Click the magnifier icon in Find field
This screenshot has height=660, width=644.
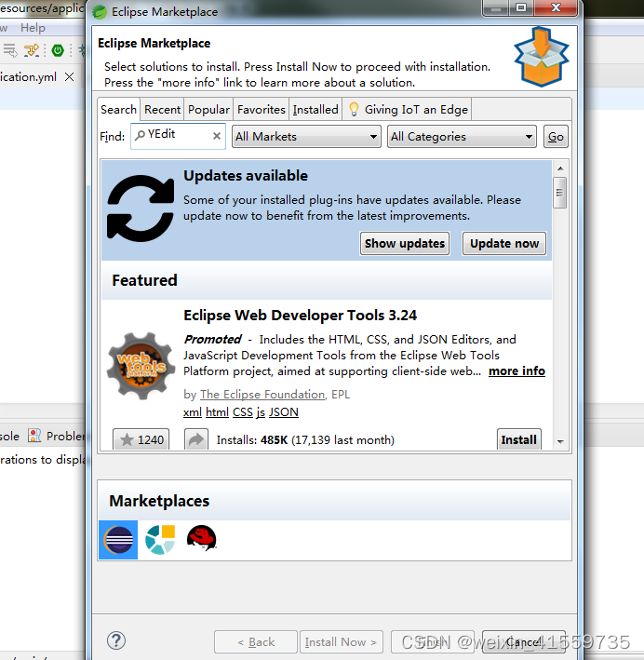click(x=140, y=135)
